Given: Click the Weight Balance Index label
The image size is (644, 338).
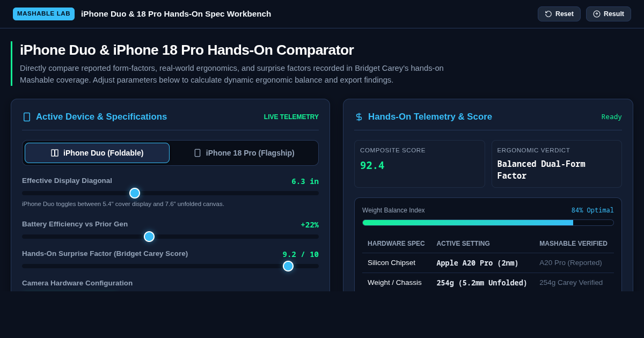Looking at the screenshot, I should [393, 210].
